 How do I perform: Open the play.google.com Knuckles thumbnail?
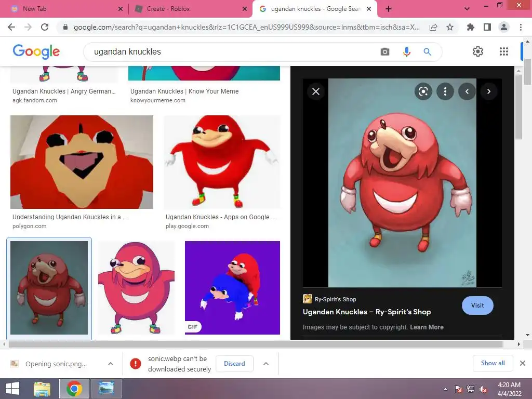222,162
